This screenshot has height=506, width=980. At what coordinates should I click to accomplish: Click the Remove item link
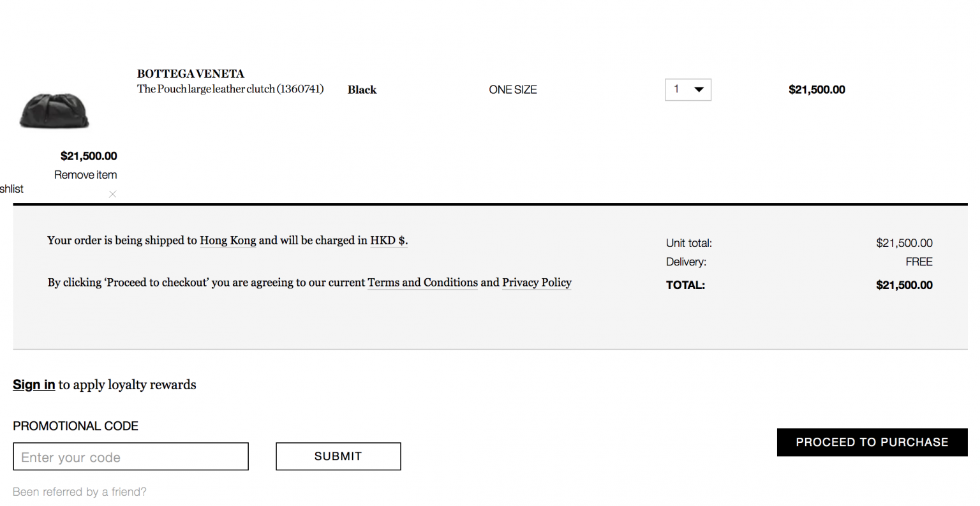[x=85, y=175]
